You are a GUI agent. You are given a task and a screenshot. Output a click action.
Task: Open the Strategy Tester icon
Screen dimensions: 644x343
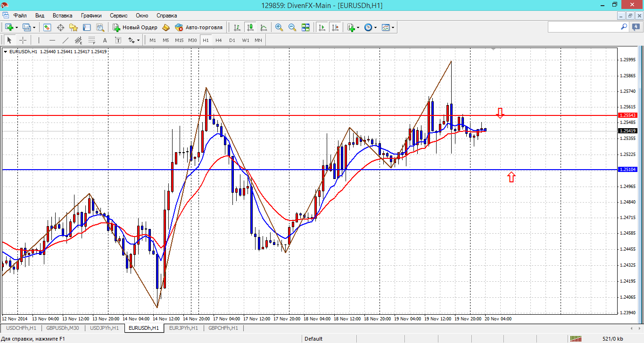pyautogui.click(x=100, y=27)
